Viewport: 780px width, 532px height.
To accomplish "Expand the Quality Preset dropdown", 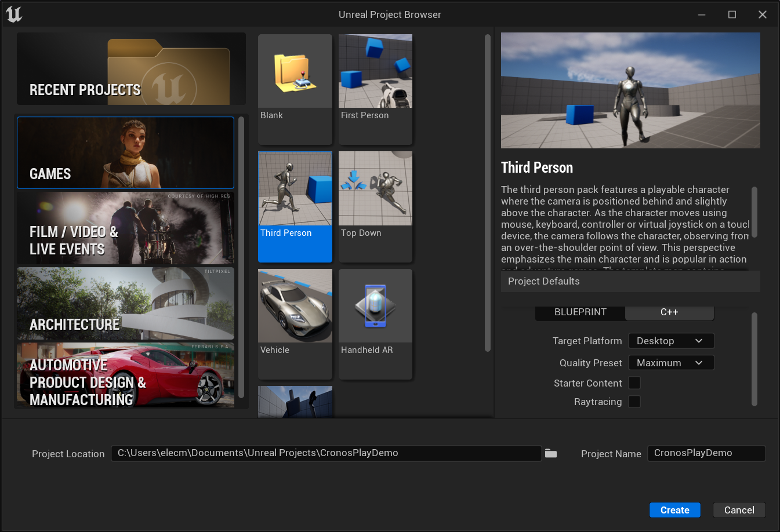I will click(671, 363).
